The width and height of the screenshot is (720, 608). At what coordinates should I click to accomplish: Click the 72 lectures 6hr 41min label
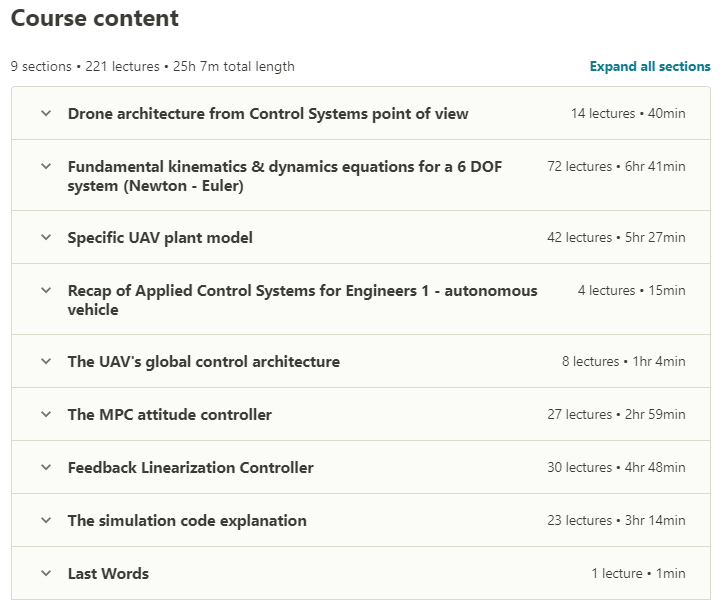[616, 166]
